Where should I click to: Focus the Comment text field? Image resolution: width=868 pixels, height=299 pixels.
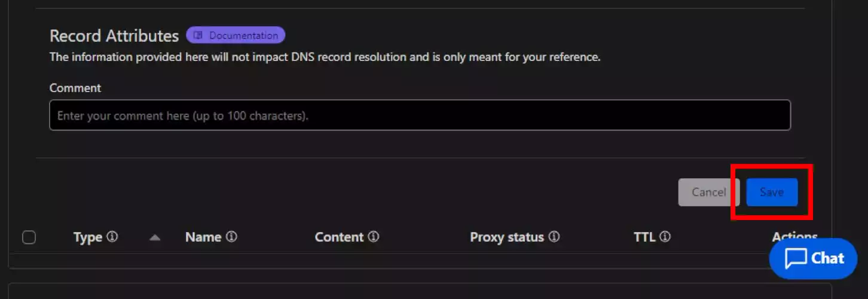click(x=420, y=115)
